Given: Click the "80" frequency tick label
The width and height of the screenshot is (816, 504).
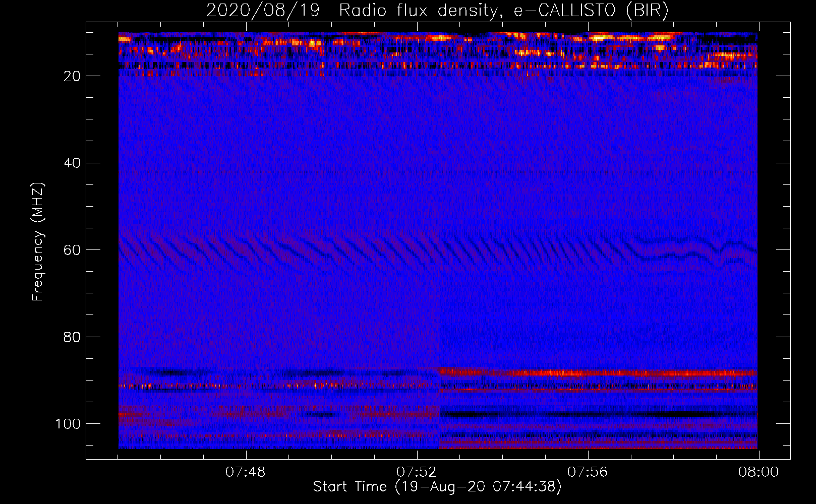Looking at the screenshot, I should click(72, 337).
